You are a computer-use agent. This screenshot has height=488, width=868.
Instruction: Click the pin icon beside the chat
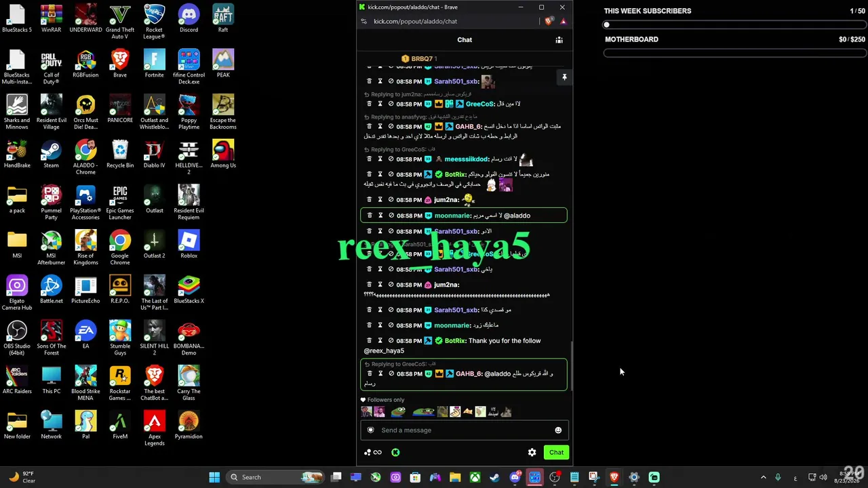pos(564,77)
